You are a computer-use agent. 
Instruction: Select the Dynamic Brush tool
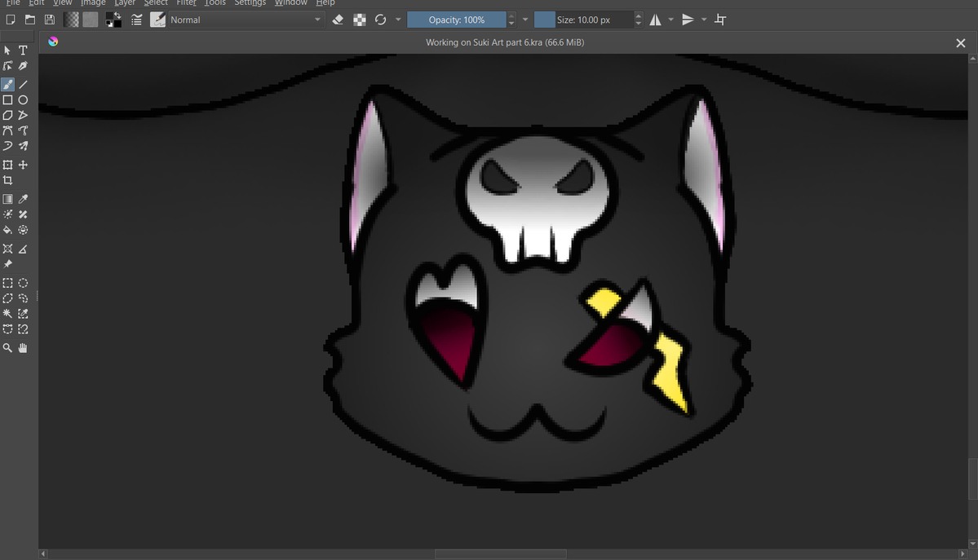(7, 146)
